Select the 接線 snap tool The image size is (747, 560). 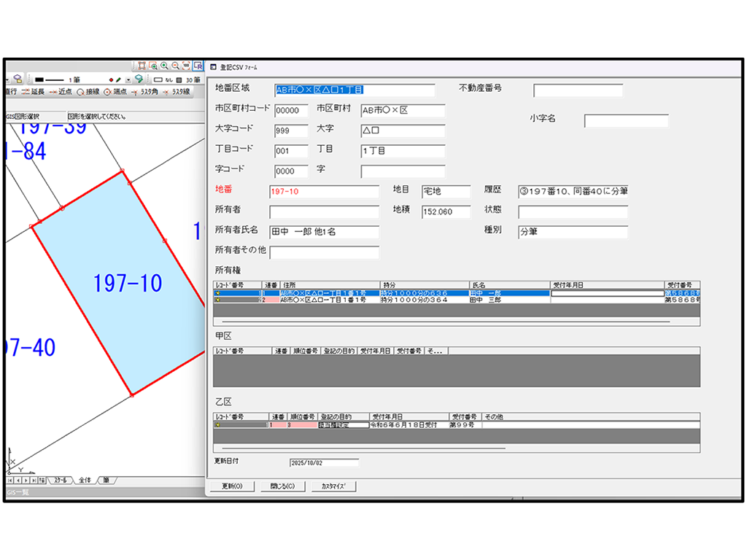pos(88,92)
